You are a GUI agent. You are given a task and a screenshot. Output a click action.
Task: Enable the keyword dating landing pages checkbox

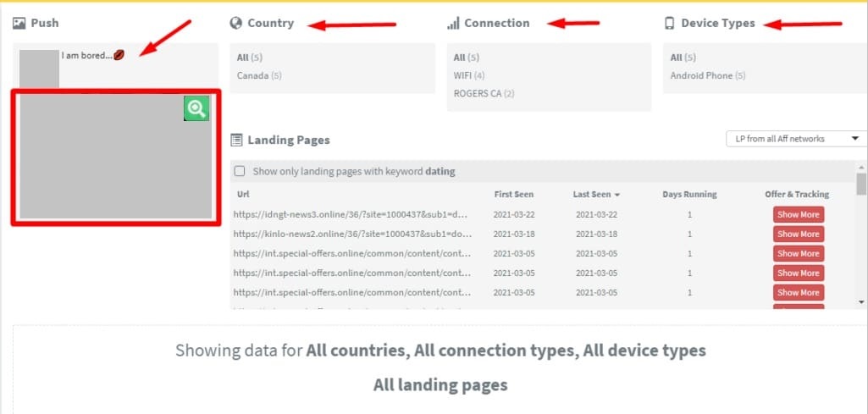(240, 171)
